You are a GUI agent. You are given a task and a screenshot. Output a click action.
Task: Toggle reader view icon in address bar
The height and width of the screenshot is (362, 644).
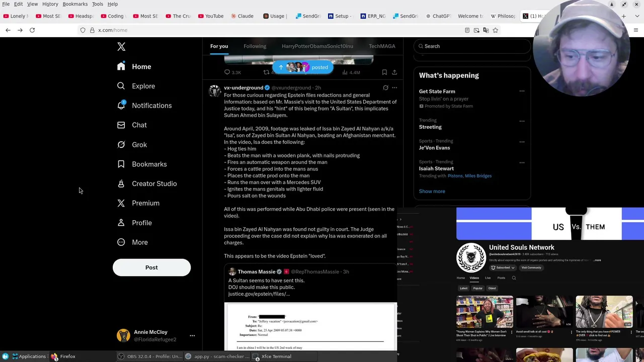(x=467, y=30)
